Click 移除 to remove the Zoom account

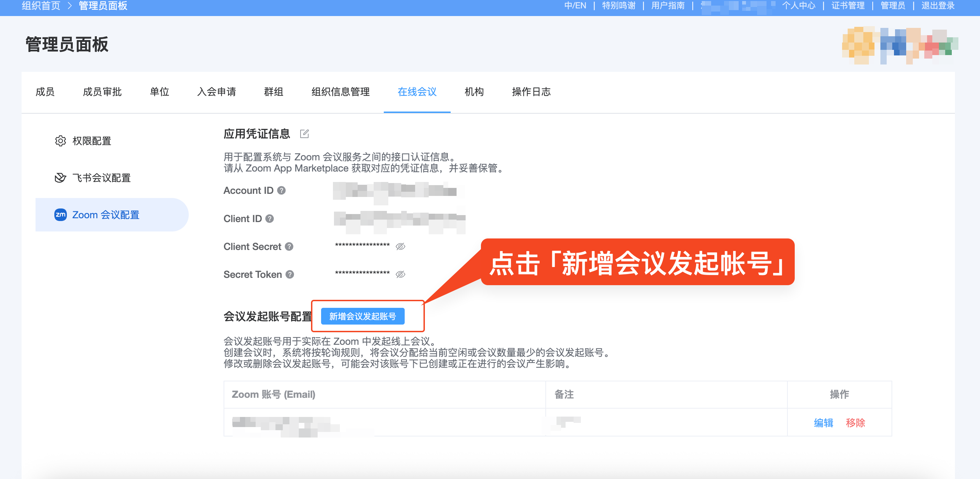pyautogui.click(x=856, y=423)
